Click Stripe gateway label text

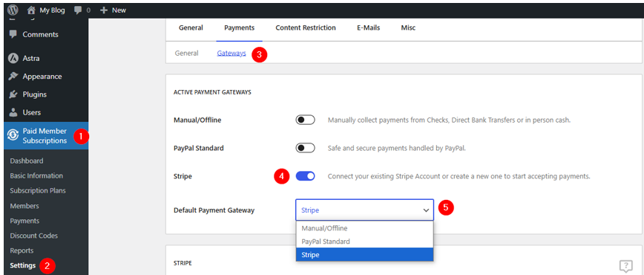(183, 176)
